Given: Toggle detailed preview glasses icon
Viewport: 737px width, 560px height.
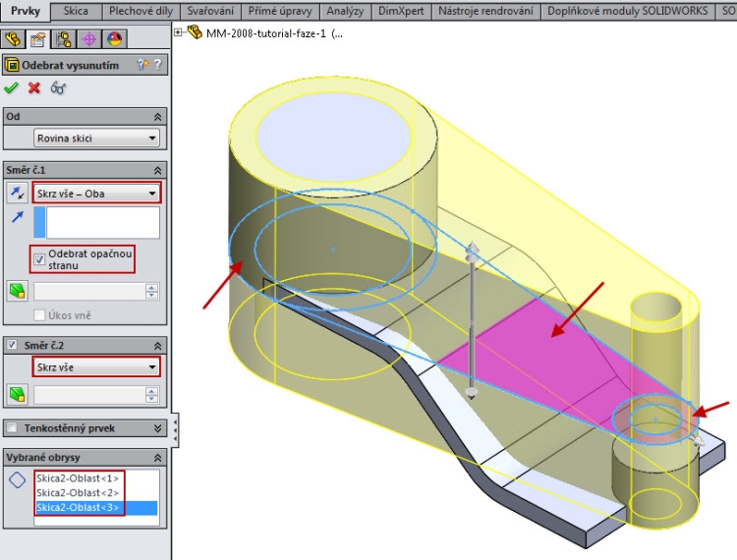Looking at the screenshot, I should (58, 87).
